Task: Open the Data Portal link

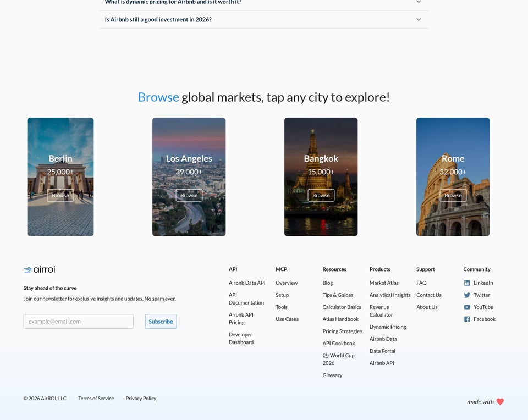Action: point(382,351)
